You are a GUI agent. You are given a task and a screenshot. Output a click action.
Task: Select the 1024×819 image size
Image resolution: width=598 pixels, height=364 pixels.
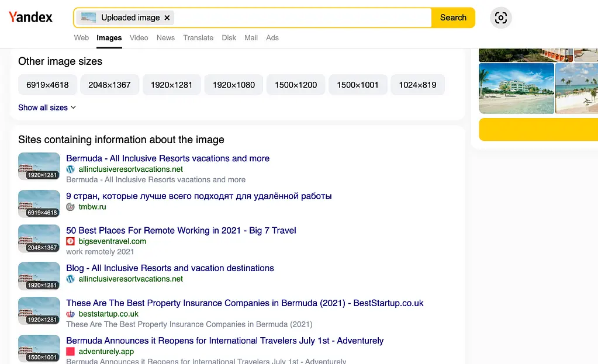417,85
